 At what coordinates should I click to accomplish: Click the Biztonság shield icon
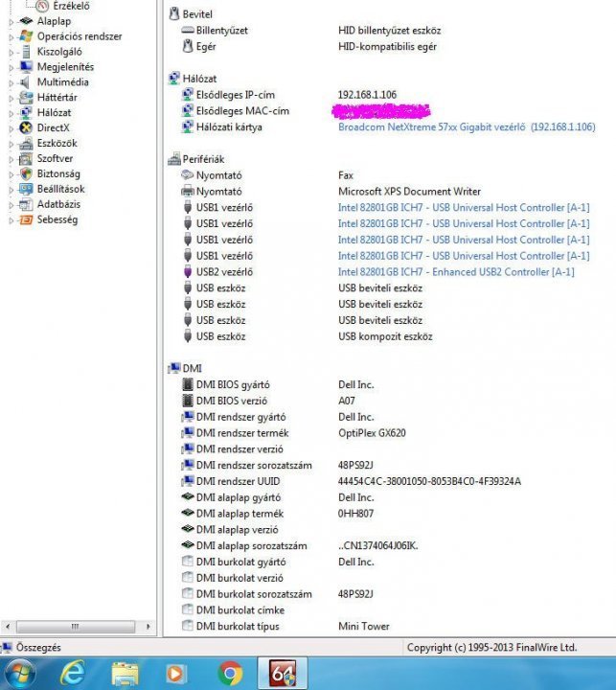click(27, 173)
